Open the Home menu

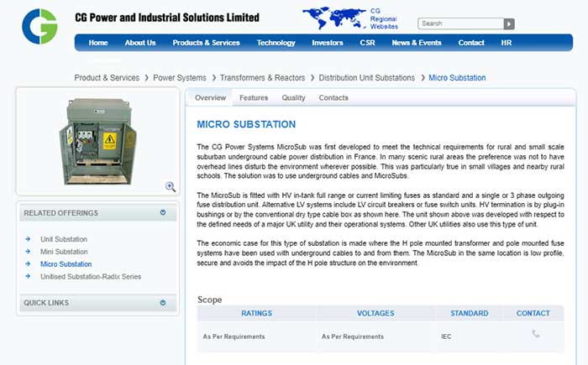98,43
